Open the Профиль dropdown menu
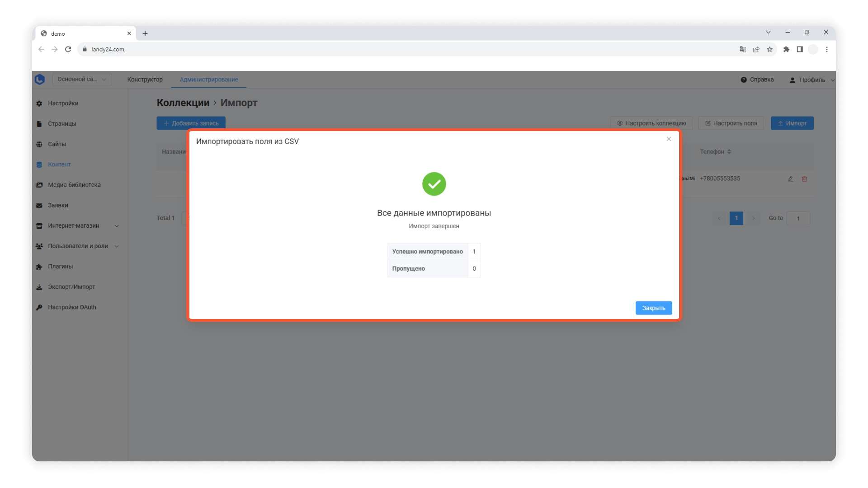Screen dimensions: 868x488 point(812,80)
